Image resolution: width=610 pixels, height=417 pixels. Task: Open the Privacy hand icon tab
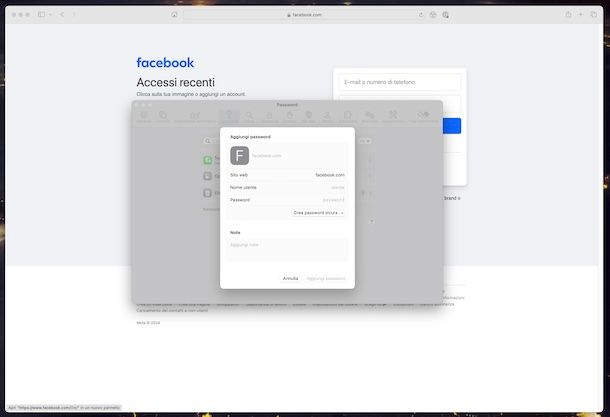(x=289, y=117)
